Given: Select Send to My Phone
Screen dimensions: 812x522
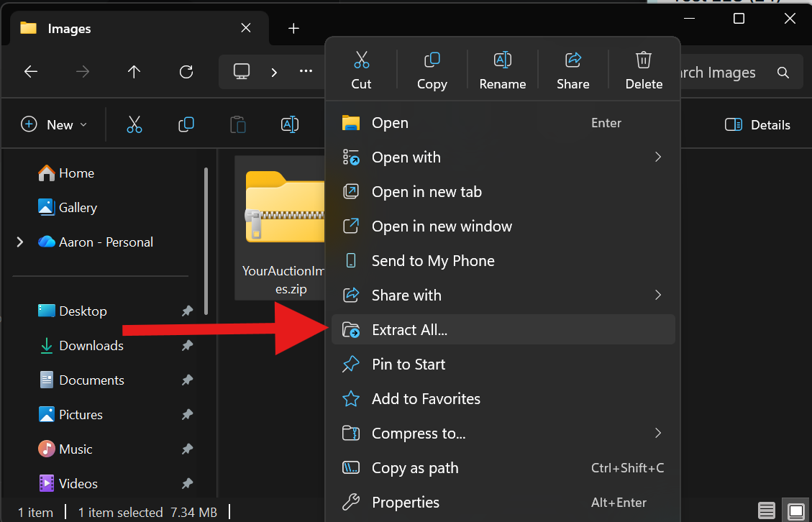Looking at the screenshot, I should pyautogui.click(x=503, y=260).
